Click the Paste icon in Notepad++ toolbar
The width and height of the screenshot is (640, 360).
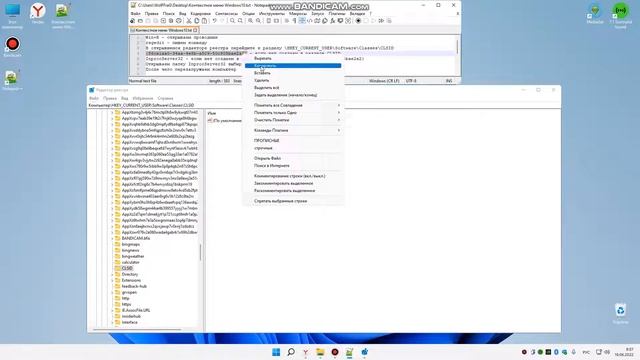[204, 21]
